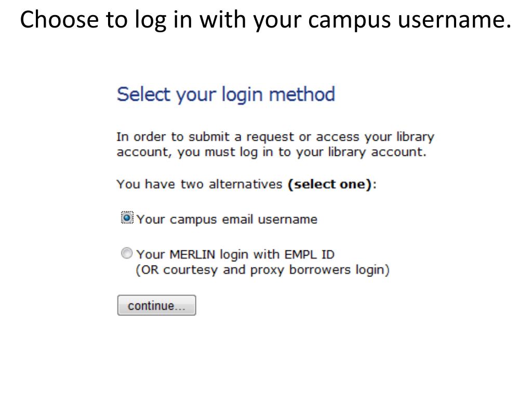
Task: Click the "You have two alternatives" text
Action: [199, 184]
